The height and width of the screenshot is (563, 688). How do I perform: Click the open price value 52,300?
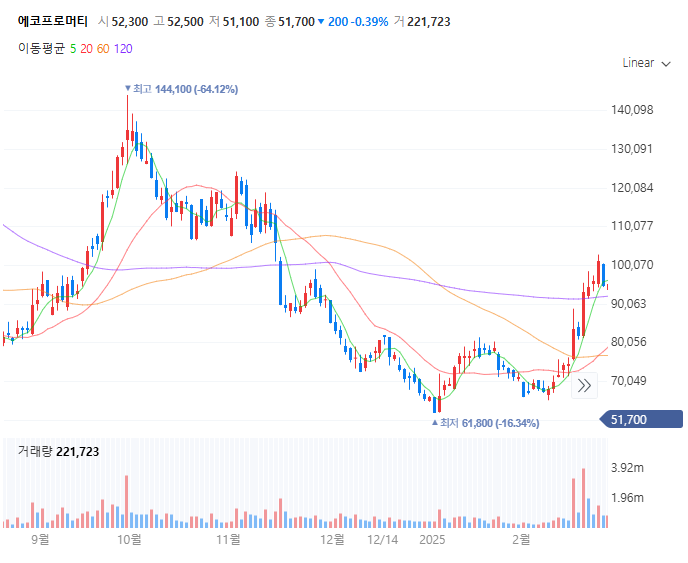click(x=130, y=22)
